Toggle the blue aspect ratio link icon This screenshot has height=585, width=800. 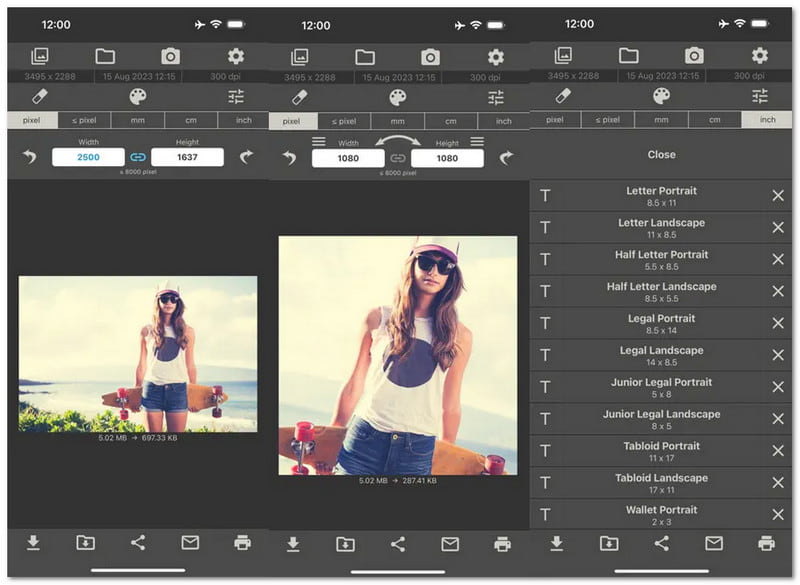coord(138,157)
